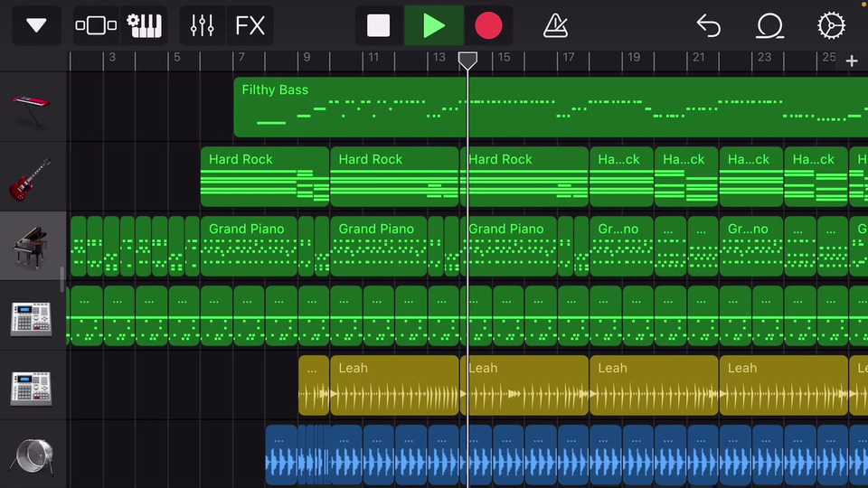Switch to tracks view button

tap(96, 25)
